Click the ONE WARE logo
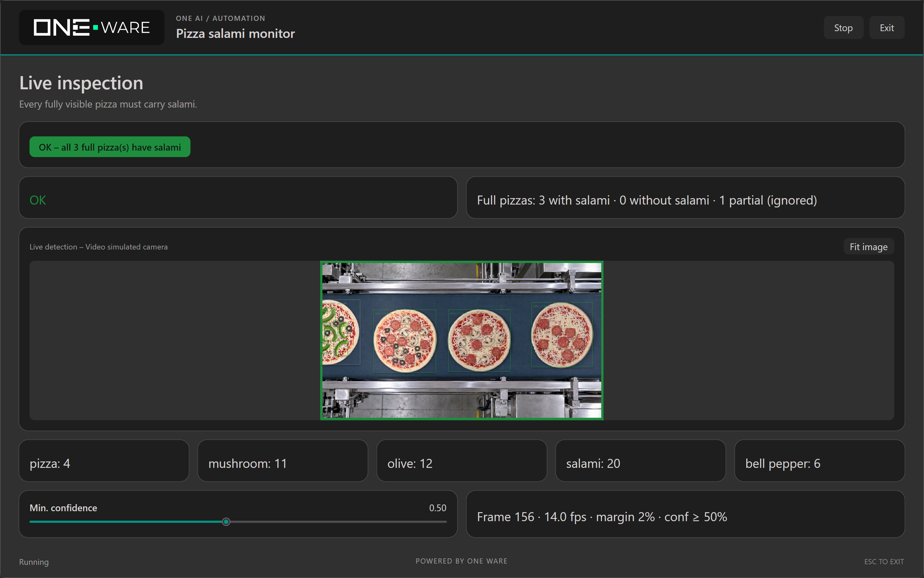924x578 pixels. (92, 28)
